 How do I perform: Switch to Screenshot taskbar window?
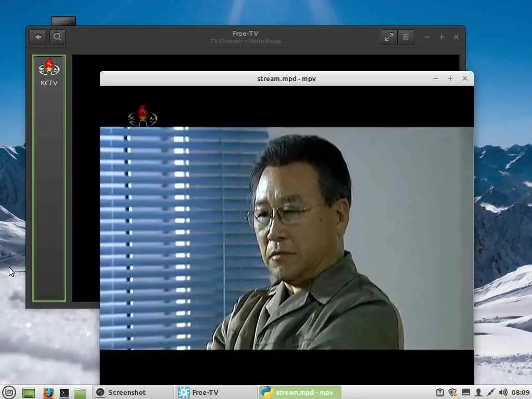[x=133, y=393]
